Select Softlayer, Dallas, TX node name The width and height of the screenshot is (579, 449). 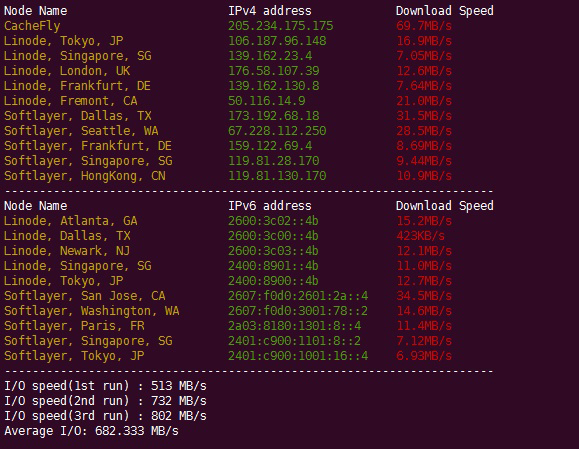[78, 116]
